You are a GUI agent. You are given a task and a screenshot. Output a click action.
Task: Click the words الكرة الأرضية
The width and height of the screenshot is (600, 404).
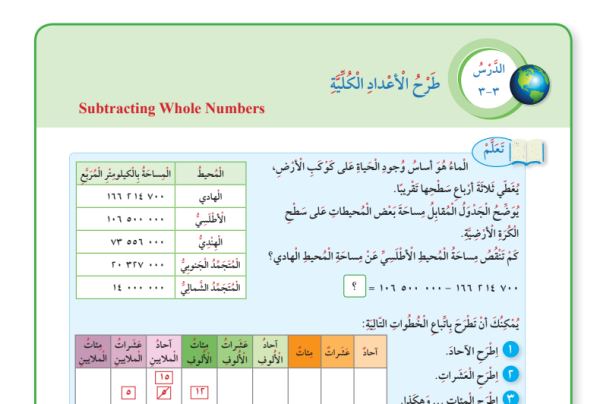pos(490,233)
